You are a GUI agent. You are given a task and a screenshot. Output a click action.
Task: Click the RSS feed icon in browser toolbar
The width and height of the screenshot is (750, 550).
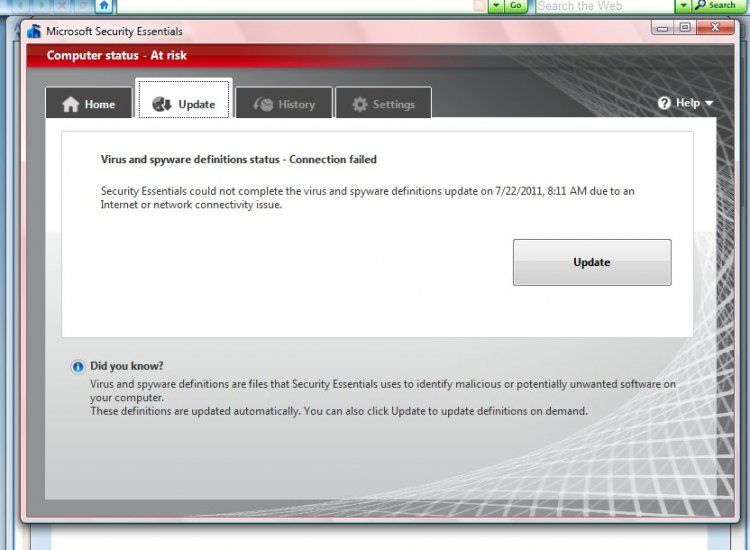click(479, 6)
